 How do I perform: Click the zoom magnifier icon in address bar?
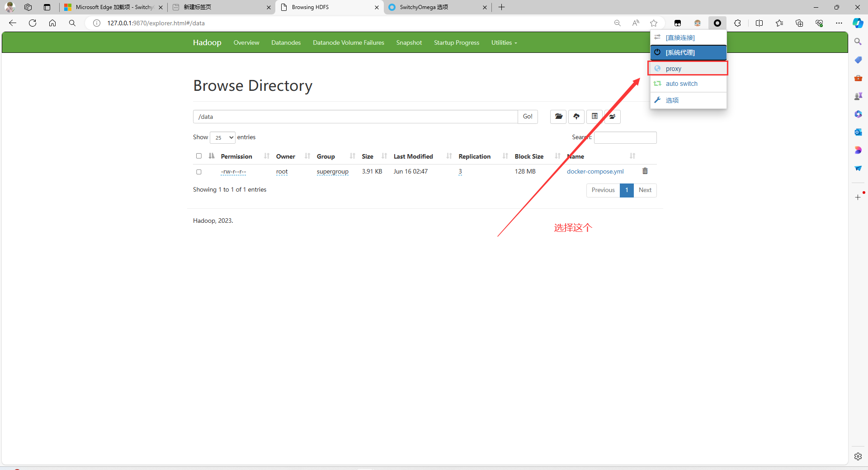(x=618, y=23)
